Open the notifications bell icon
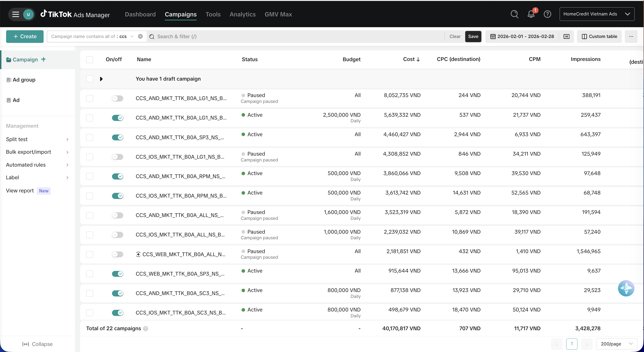Viewport: 644px width, 352px height. tap(531, 14)
